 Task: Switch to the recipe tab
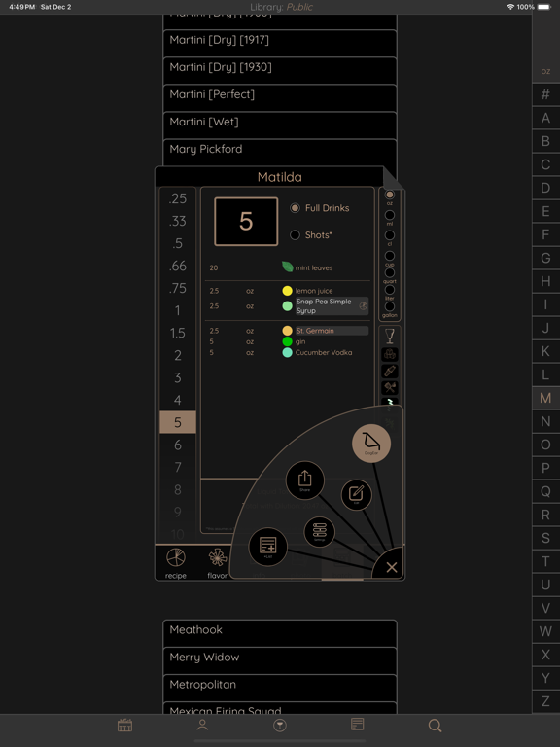pyautogui.click(x=176, y=562)
